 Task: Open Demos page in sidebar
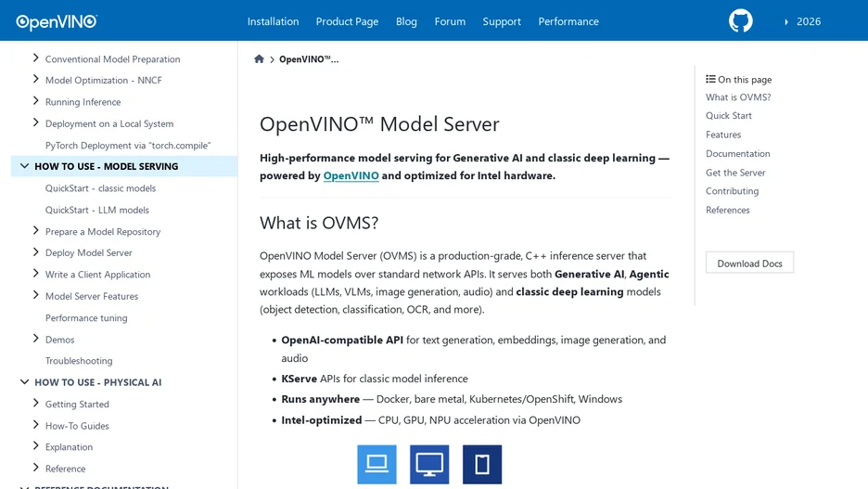(59, 340)
